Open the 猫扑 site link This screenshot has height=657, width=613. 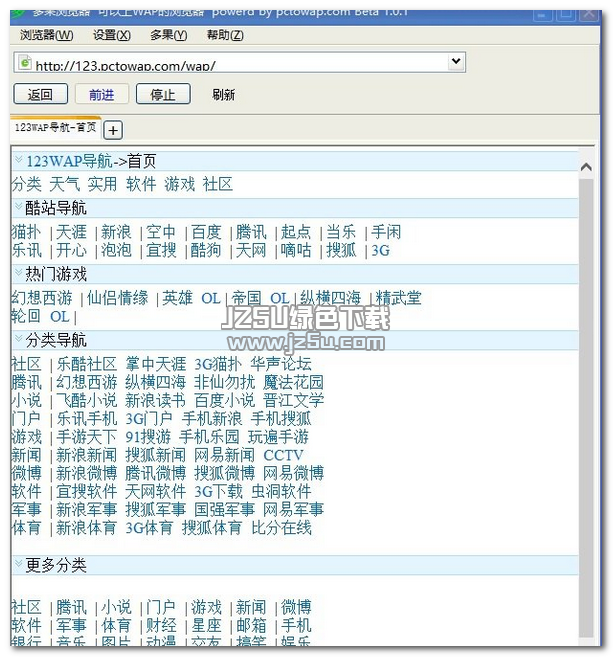(x=26, y=232)
